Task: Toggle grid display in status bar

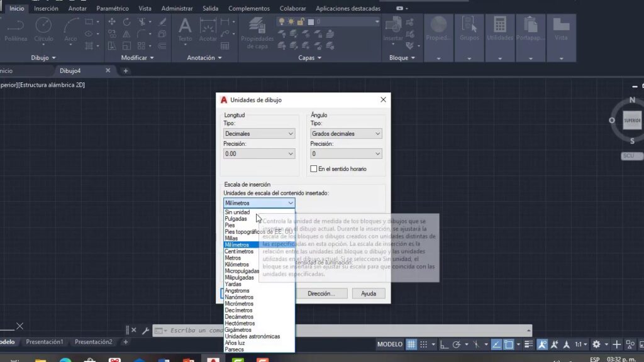Action: pos(411,344)
